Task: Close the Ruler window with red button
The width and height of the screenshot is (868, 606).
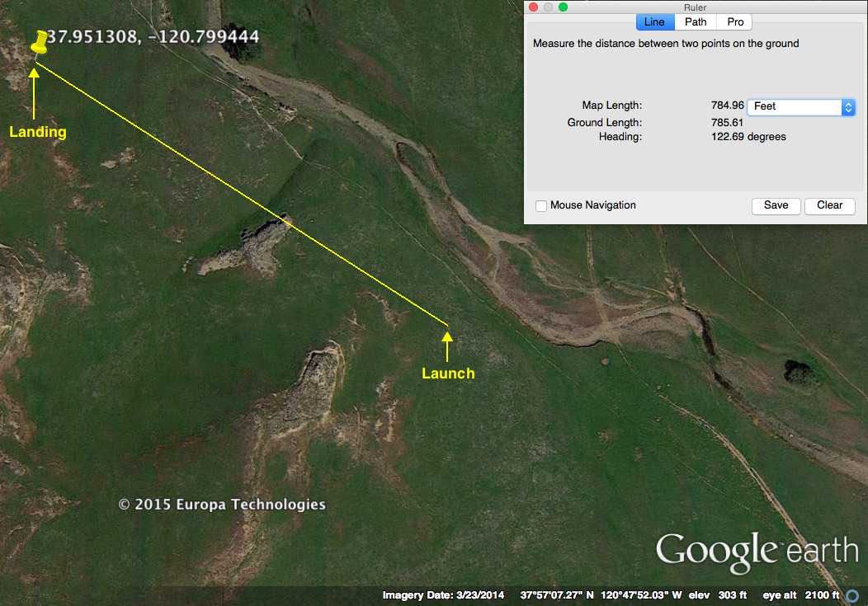Action: (x=533, y=7)
